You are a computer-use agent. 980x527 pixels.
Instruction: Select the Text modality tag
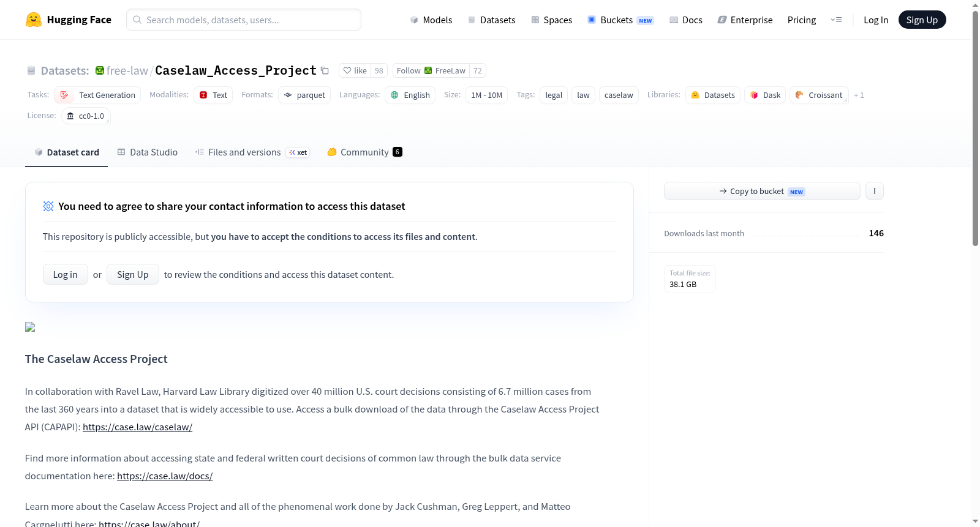tap(213, 95)
